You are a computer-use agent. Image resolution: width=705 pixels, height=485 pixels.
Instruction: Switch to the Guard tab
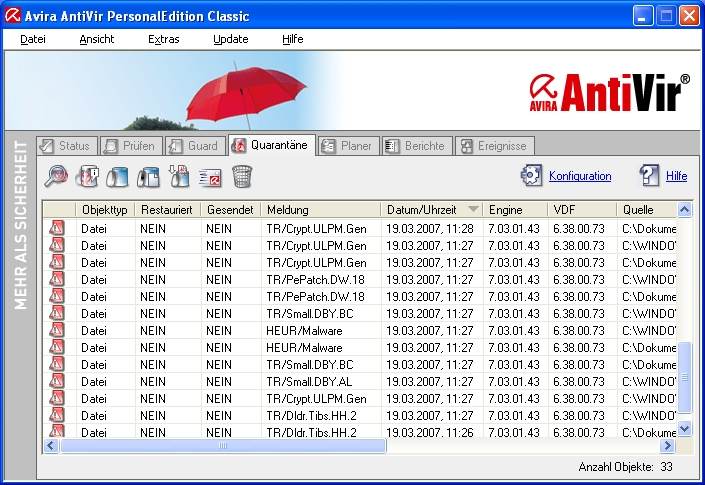coord(195,146)
